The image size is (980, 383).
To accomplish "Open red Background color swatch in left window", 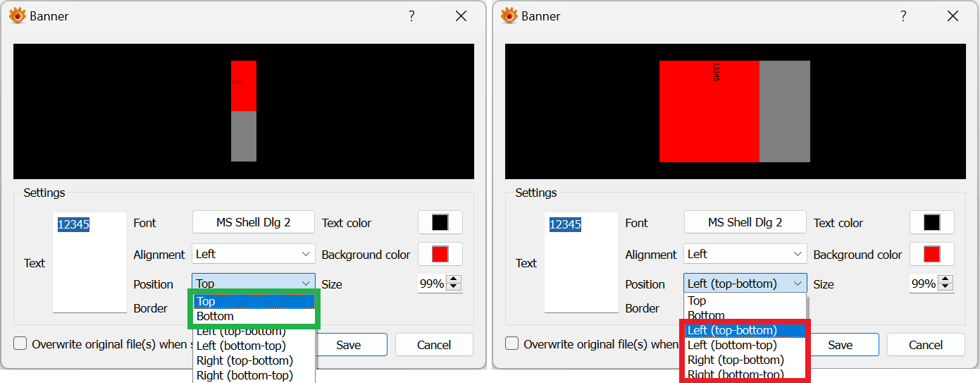I will point(440,254).
